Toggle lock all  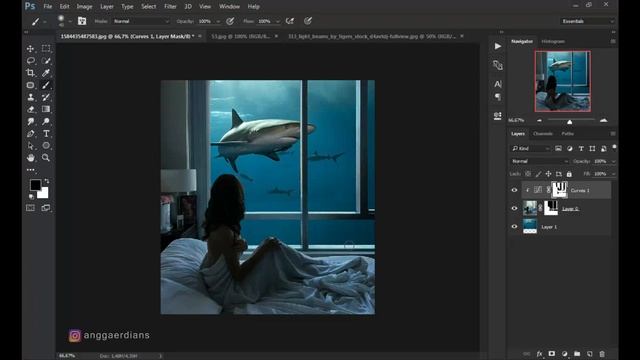click(x=569, y=174)
